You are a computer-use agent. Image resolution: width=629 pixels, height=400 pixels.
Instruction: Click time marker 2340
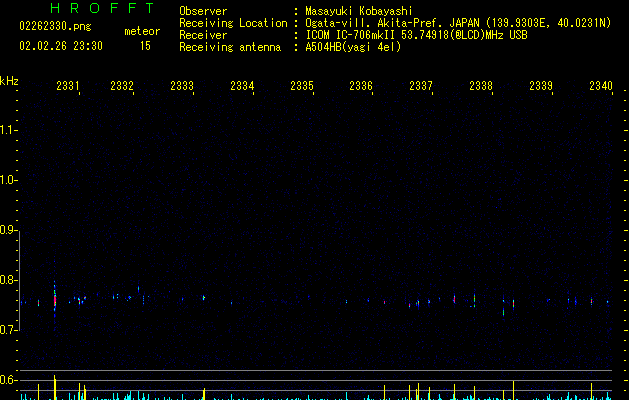(x=601, y=86)
